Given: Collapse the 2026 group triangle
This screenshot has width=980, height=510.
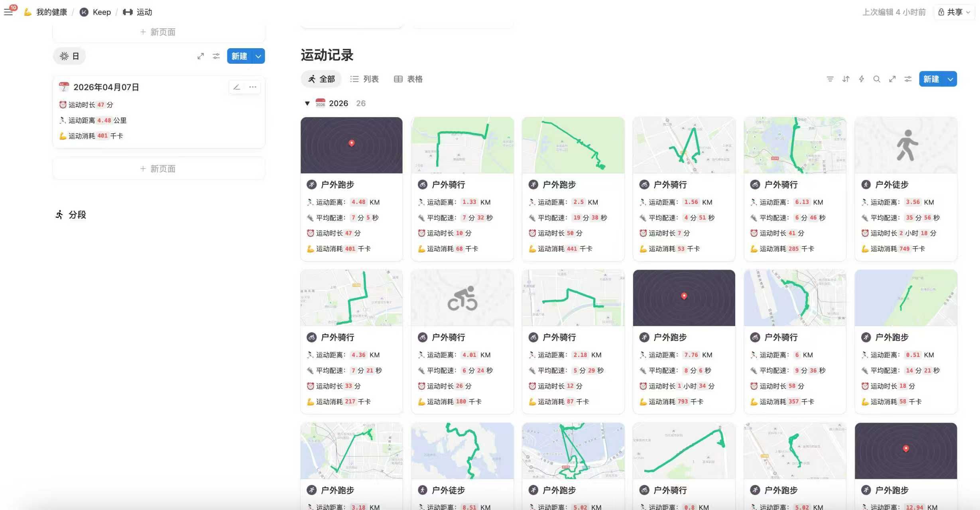Looking at the screenshot, I should click(x=307, y=104).
